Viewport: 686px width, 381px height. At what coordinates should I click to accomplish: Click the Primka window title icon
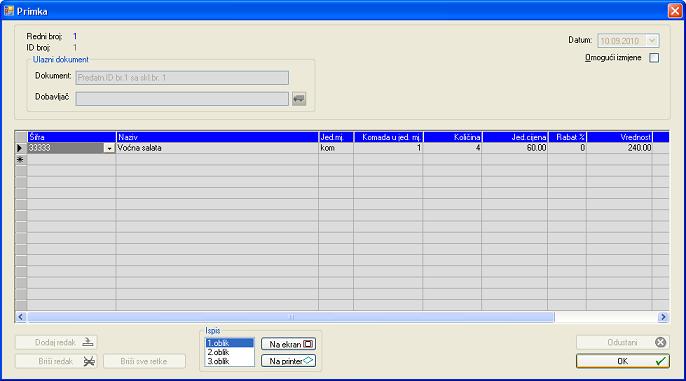point(9,10)
